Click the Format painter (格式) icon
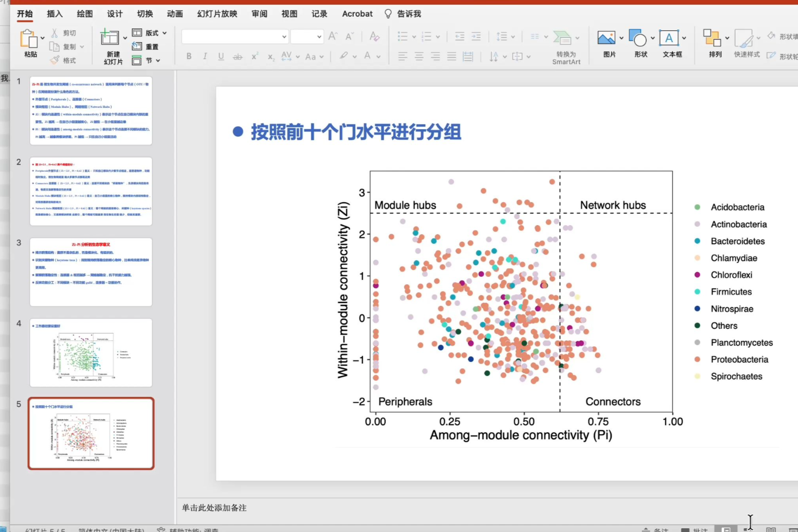Image resolution: width=798 pixels, height=532 pixels. point(55,60)
